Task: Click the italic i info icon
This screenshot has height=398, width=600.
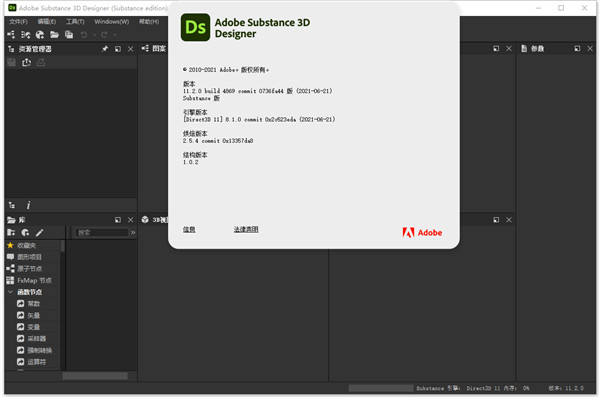Action: [x=28, y=205]
